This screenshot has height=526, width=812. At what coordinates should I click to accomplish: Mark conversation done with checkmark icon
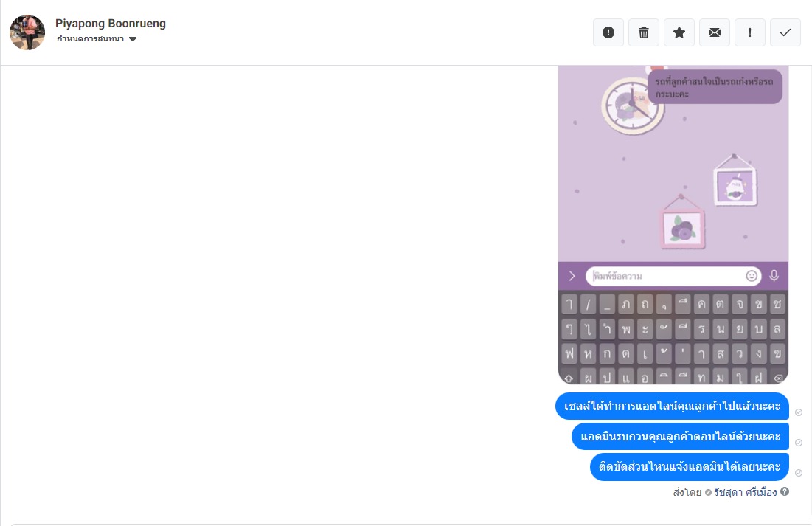785,32
